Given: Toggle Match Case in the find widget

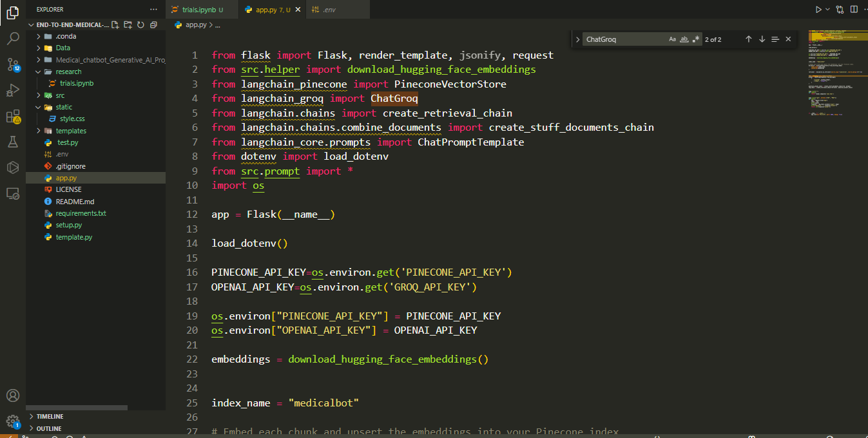Looking at the screenshot, I should pyautogui.click(x=672, y=39).
